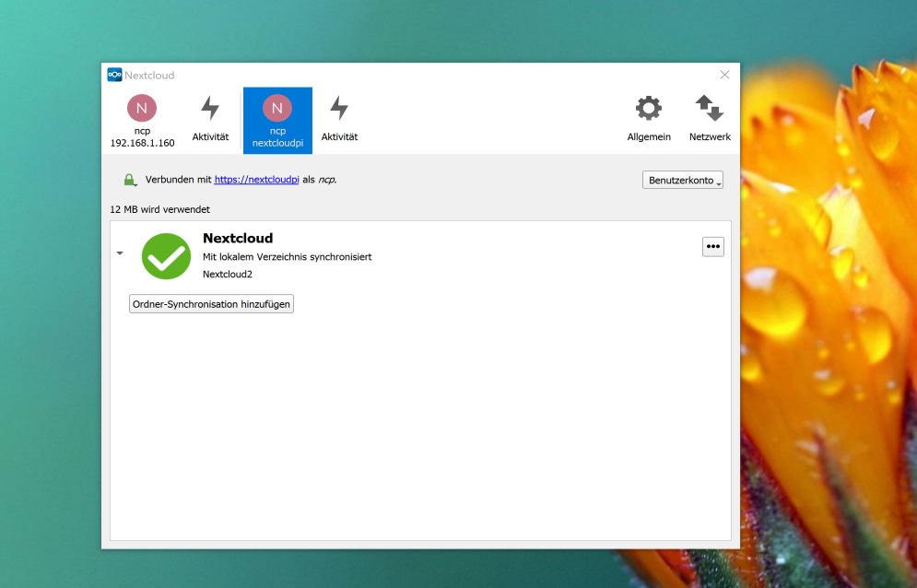This screenshot has width=917, height=588.
Task: Open the https://nextcloudpi link
Action: (x=257, y=180)
